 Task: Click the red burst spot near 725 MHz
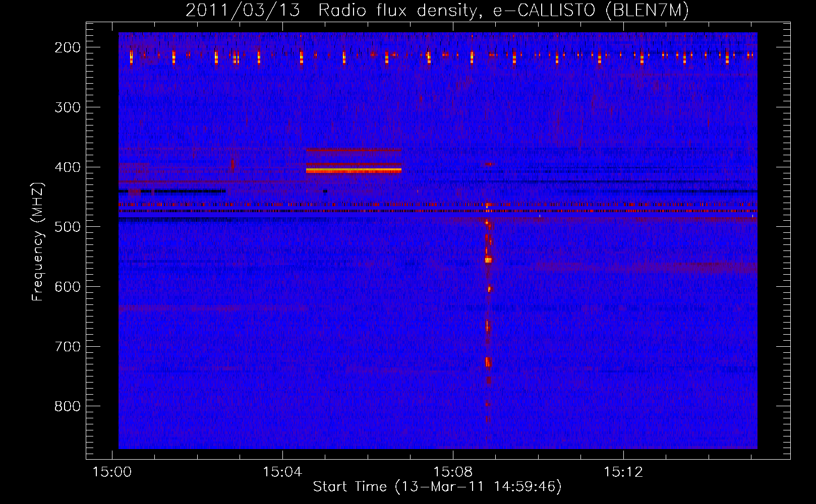click(x=488, y=362)
